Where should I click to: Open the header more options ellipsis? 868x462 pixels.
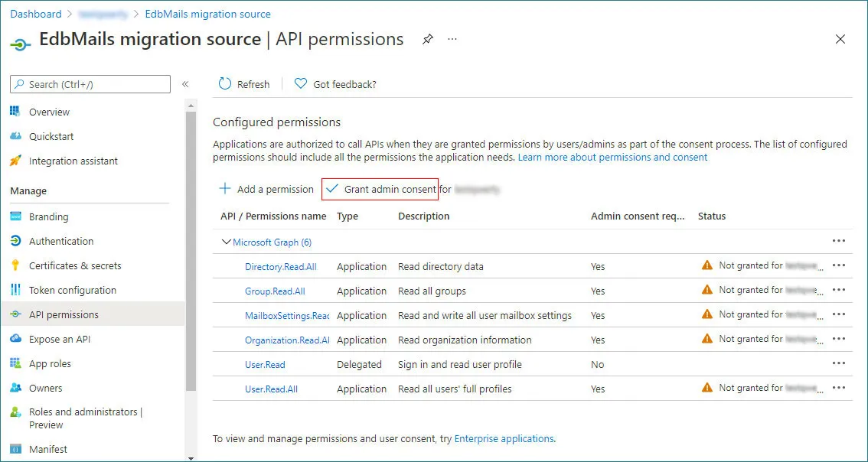coord(452,39)
